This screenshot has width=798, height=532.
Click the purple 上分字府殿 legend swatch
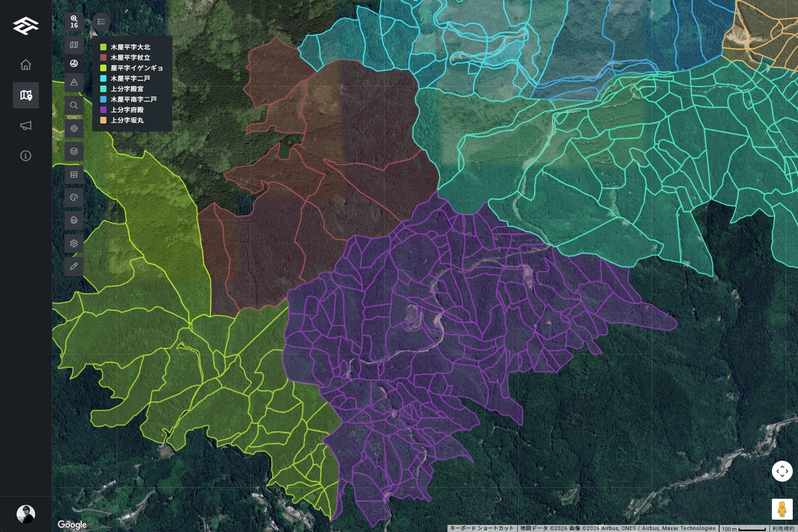[x=103, y=110]
